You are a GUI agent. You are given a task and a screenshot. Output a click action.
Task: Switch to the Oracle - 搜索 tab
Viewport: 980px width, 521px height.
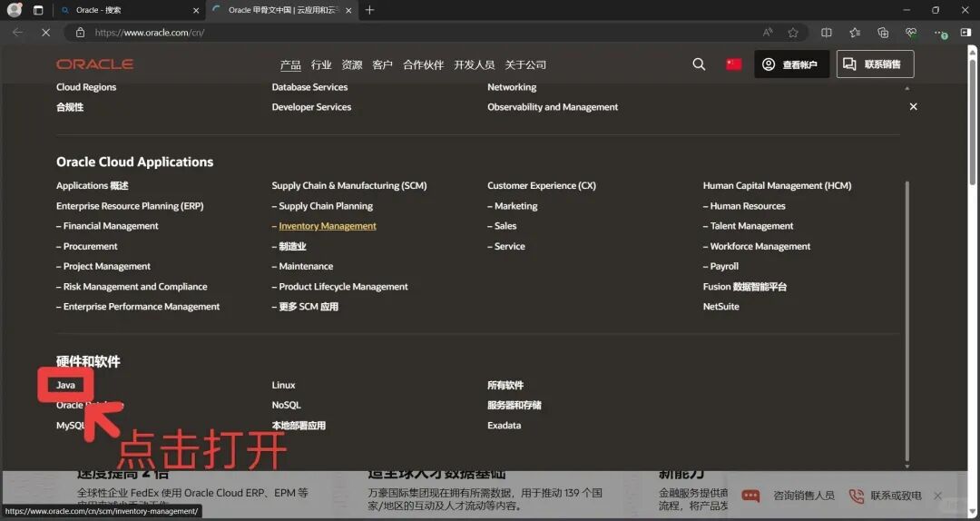pyautogui.click(x=128, y=10)
